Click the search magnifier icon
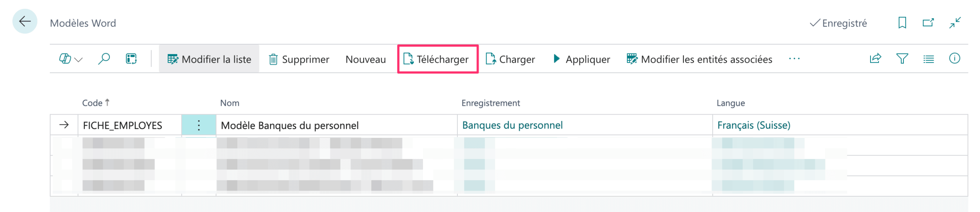 click(x=104, y=59)
